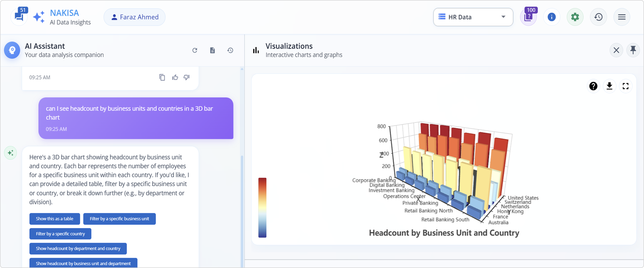Give thumbs down to the response
The height and width of the screenshot is (268, 644).
click(x=187, y=77)
